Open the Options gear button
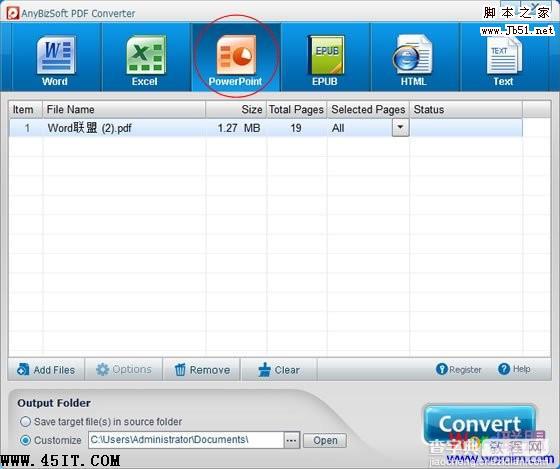Image resolution: width=560 pixels, height=469 pixels. [x=124, y=370]
